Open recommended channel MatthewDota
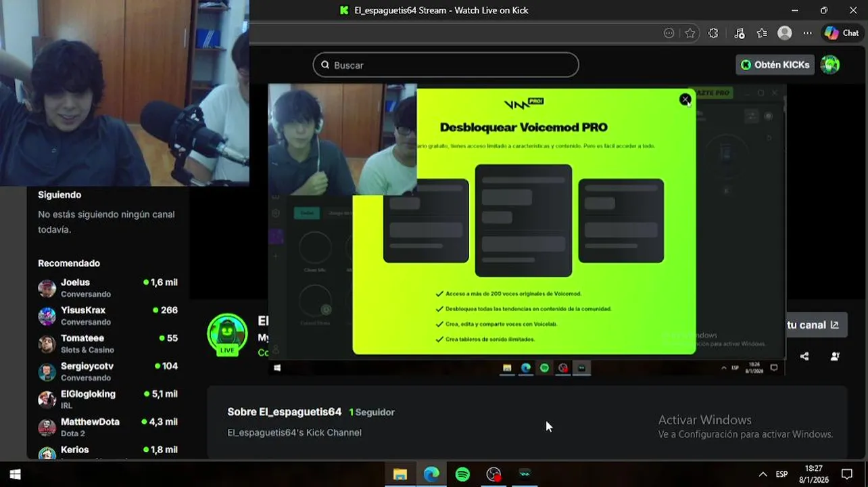Viewport: 868px width, 487px height. [x=108, y=427]
